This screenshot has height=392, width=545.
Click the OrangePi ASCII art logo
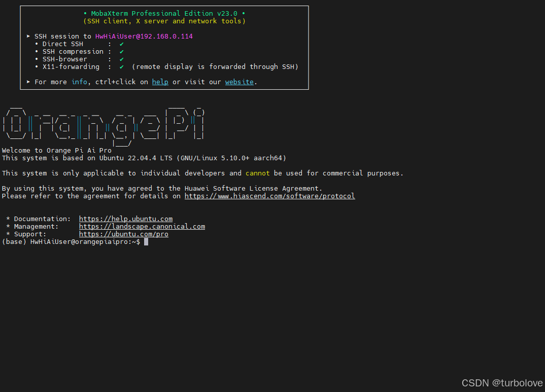tap(104, 126)
